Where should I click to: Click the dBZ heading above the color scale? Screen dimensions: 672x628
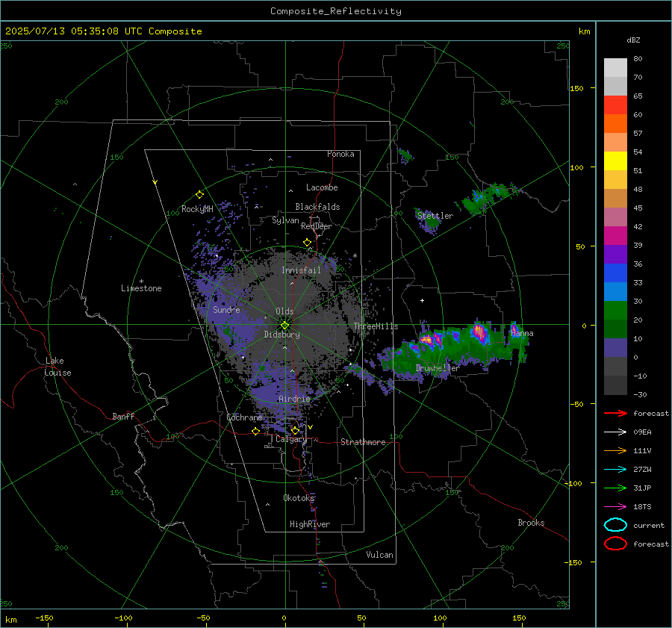(x=633, y=40)
